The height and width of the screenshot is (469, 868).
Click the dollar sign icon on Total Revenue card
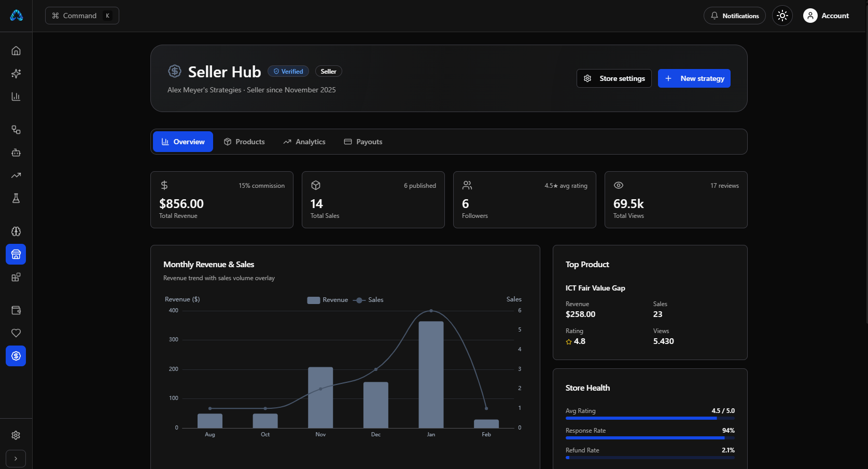click(164, 185)
